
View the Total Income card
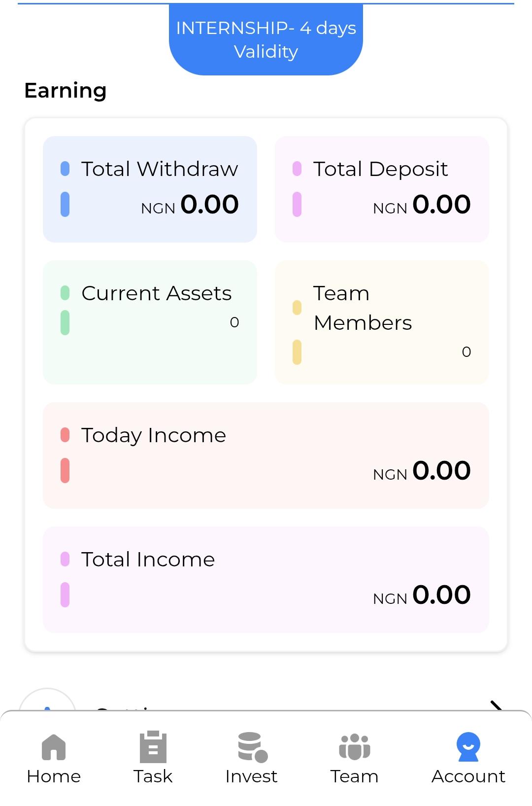coord(266,580)
